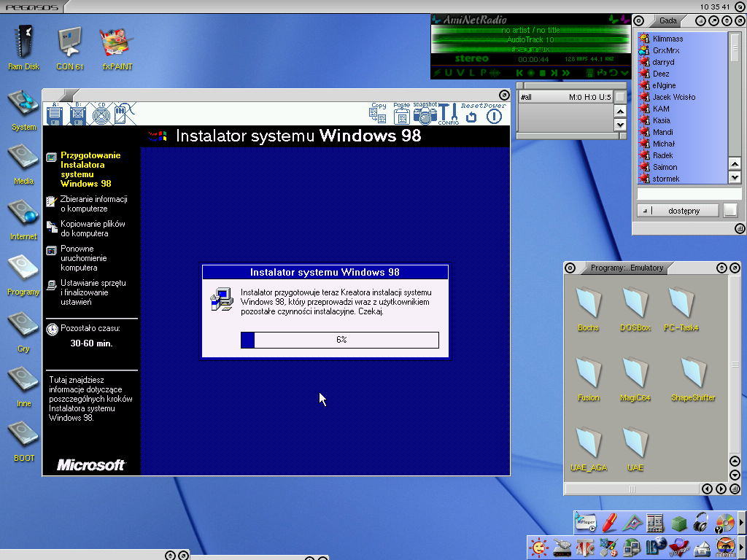The image size is (747, 560).
Task: Select contact Jacek Wcisło in Gada list
Action: pos(683,97)
